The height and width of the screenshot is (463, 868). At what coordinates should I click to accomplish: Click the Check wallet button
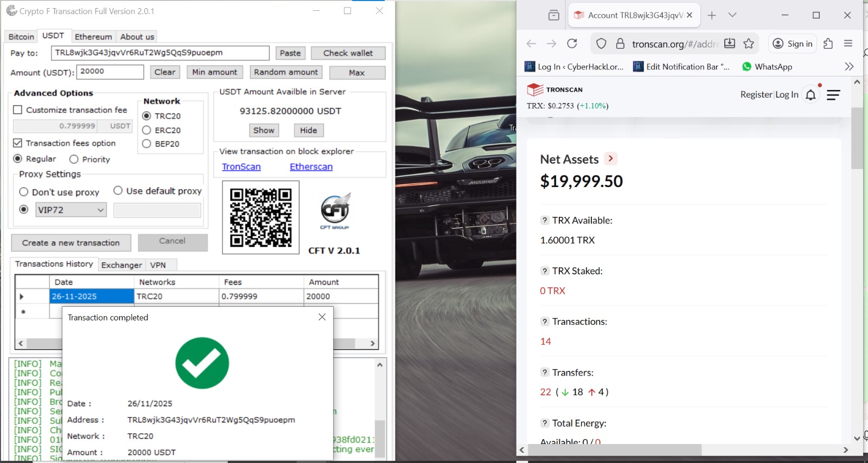[x=348, y=53]
